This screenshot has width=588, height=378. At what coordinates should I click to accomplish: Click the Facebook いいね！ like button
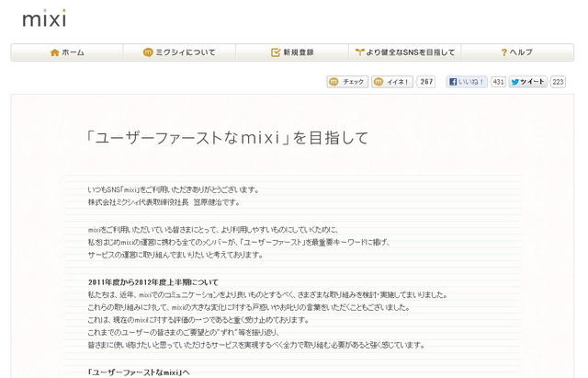pyautogui.click(x=467, y=82)
